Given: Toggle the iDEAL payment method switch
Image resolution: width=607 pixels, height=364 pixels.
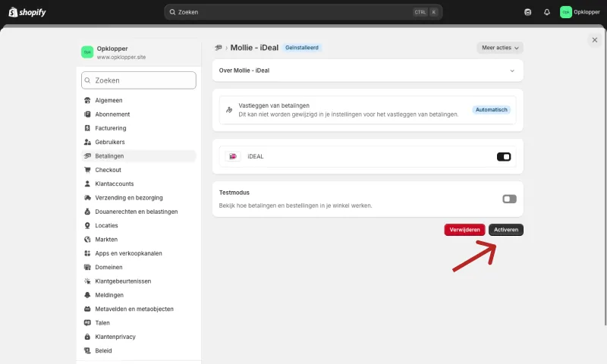Looking at the screenshot, I should coord(504,157).
